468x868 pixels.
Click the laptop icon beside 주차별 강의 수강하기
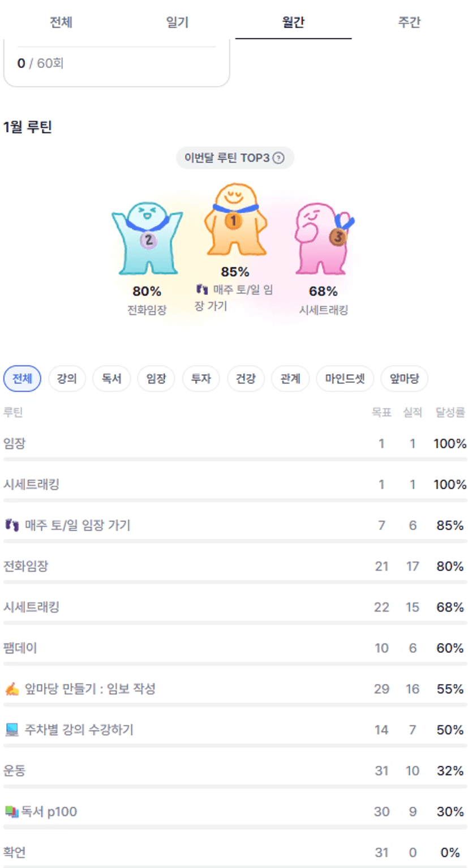12,730
